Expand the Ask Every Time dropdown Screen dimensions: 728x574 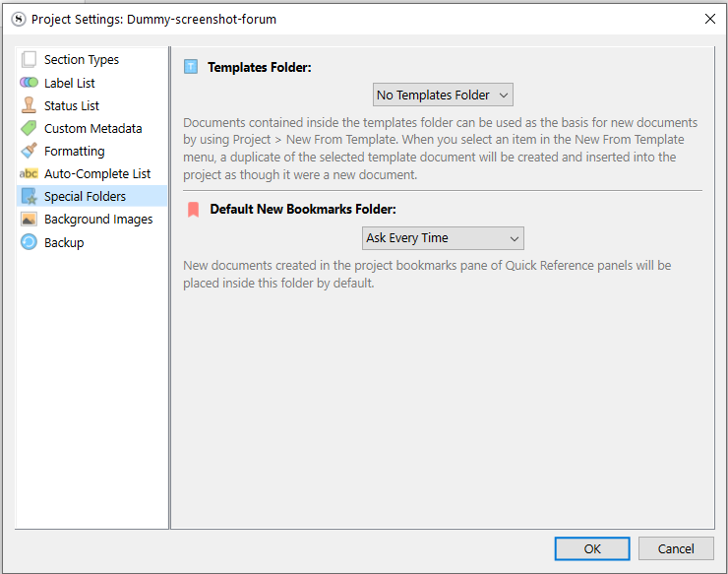(x=443, y=238)
